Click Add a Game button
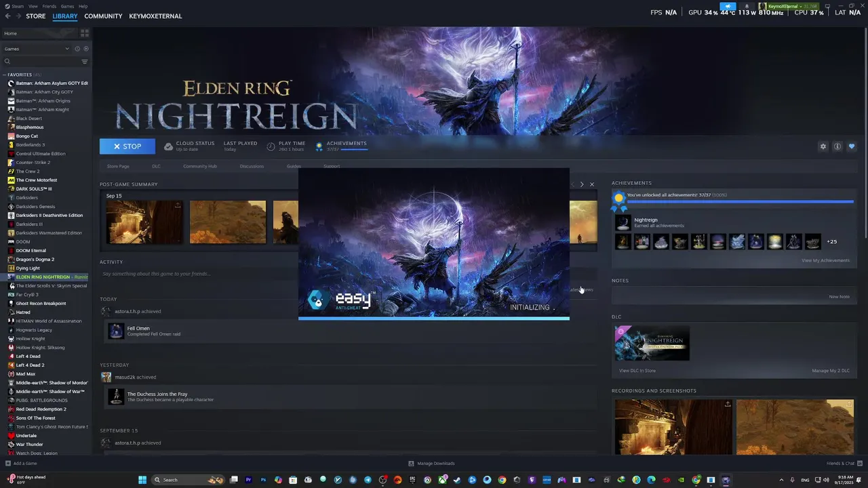 (21, 464)
